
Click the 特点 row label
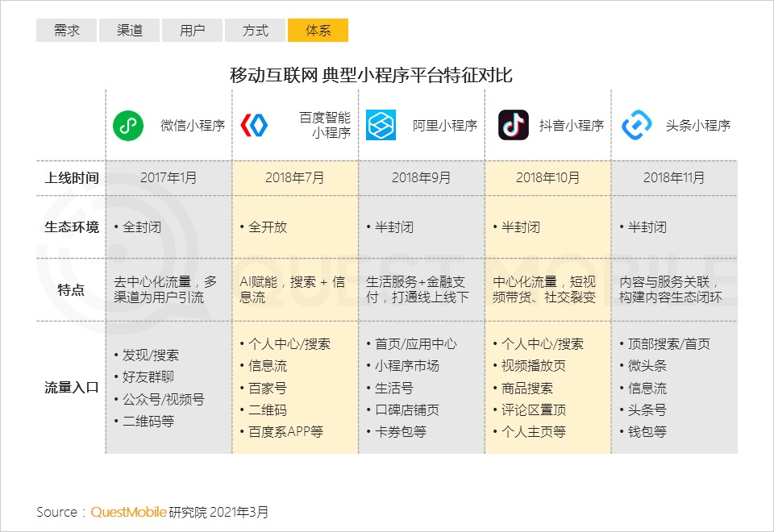(71, 289)
